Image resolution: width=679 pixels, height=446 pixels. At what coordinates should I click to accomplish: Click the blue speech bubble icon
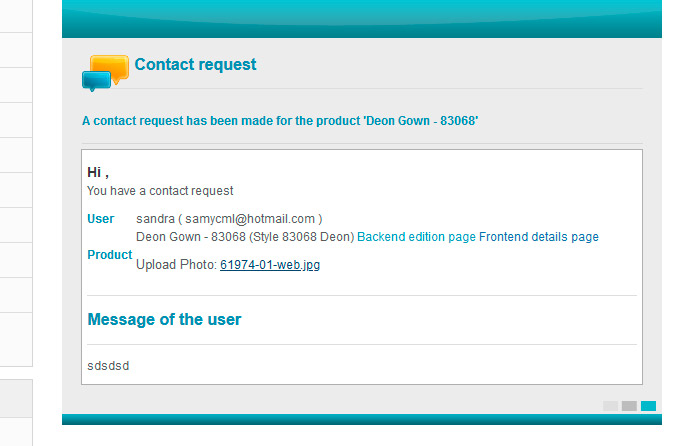(x=94, y=81)
